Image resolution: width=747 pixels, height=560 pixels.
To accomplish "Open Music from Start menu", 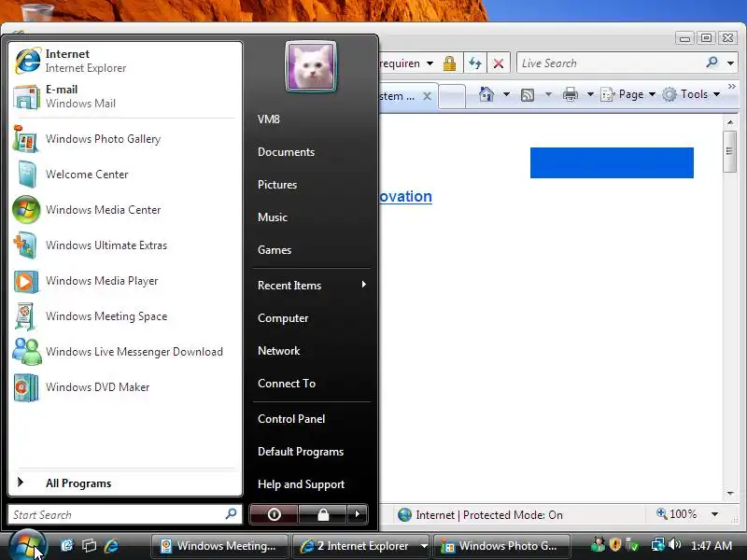I will tap(273, 217).
